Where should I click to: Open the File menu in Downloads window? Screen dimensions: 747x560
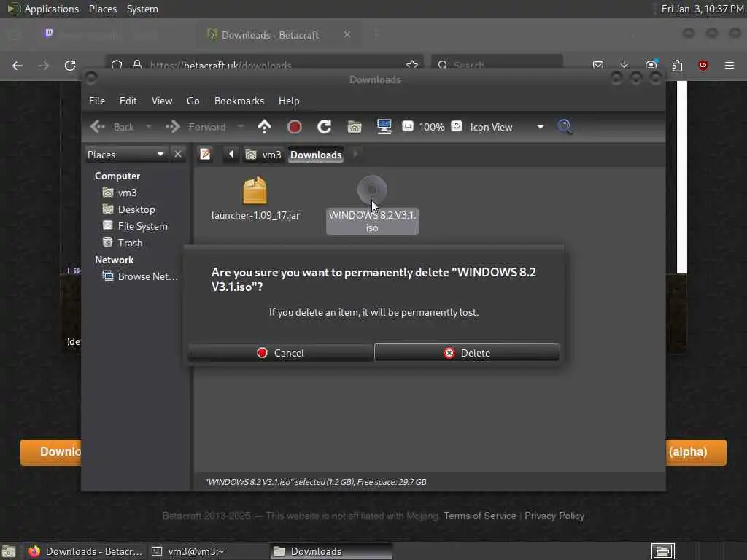click(x=97, y=101)
